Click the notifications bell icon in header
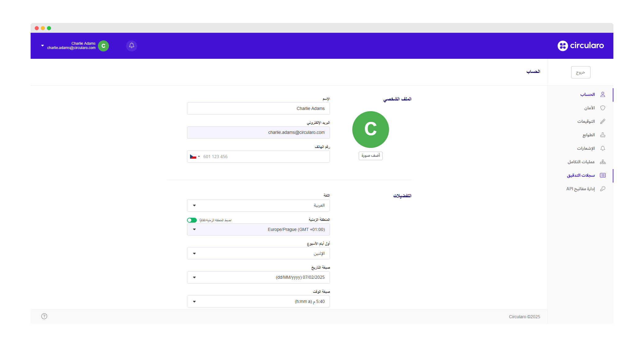This screenshot has height=347, width=644. 132,46
